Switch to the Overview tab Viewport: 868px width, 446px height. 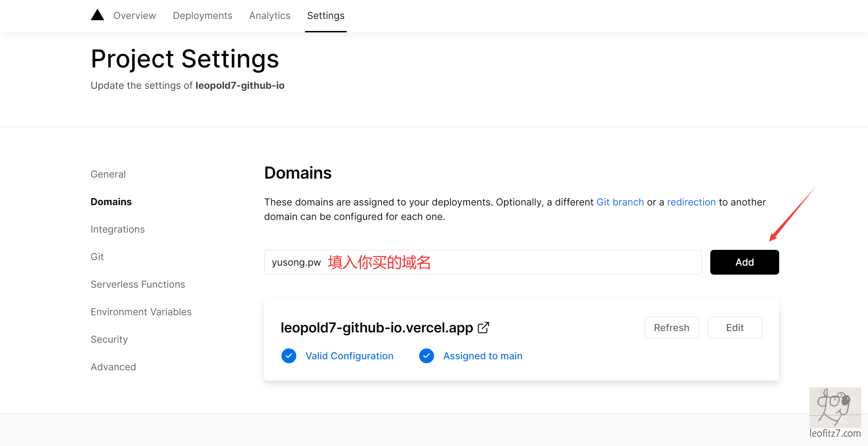[x=134, y=16]
